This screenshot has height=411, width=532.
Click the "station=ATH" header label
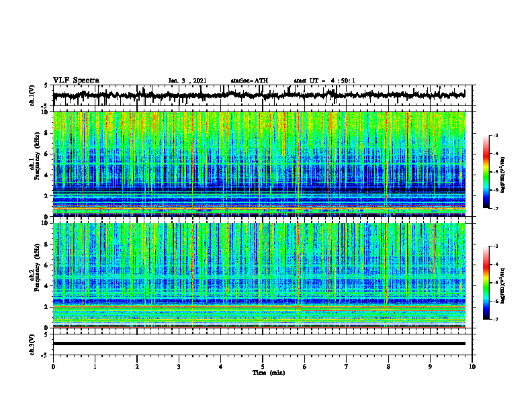(249, 81)
